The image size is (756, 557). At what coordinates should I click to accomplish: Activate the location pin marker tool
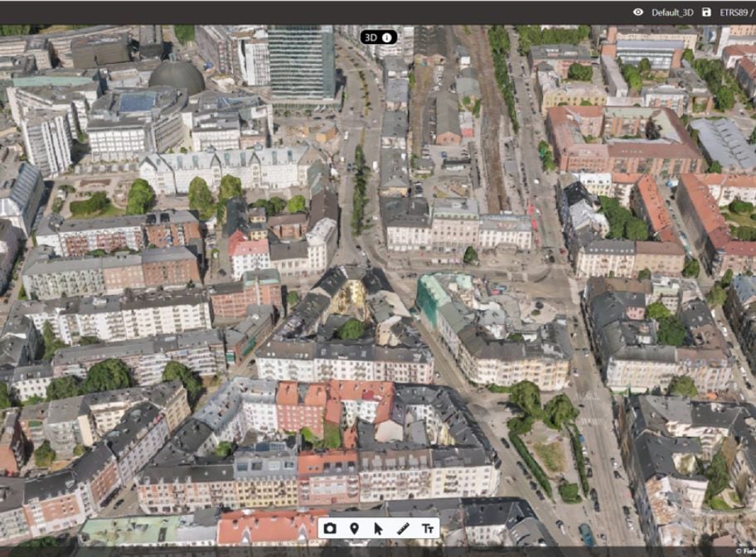point(355,528)
